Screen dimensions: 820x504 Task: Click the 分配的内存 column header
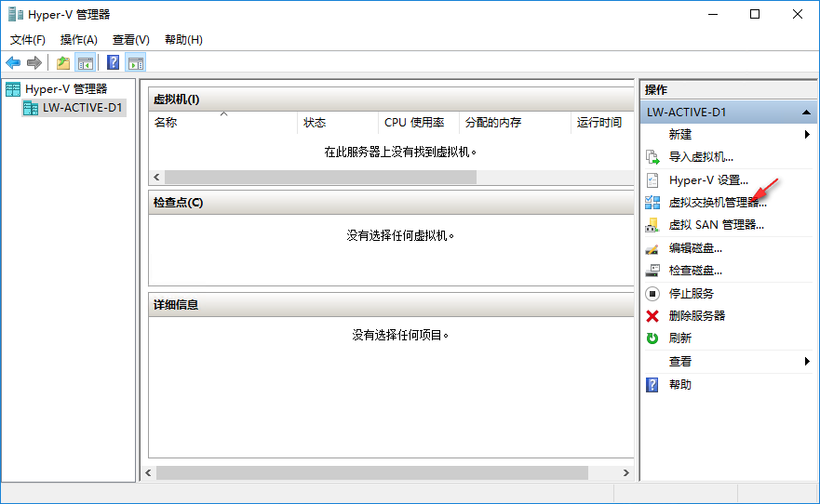(x=515, y=123)
